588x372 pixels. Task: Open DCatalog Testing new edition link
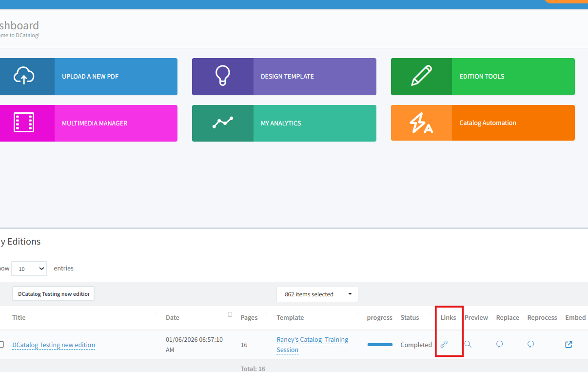coord(54,345)
